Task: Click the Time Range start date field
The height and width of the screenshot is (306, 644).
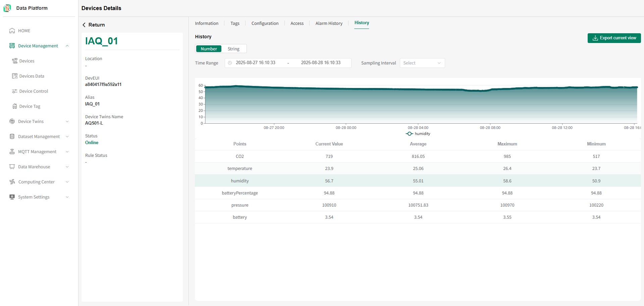Action: (x=256, y=63)
